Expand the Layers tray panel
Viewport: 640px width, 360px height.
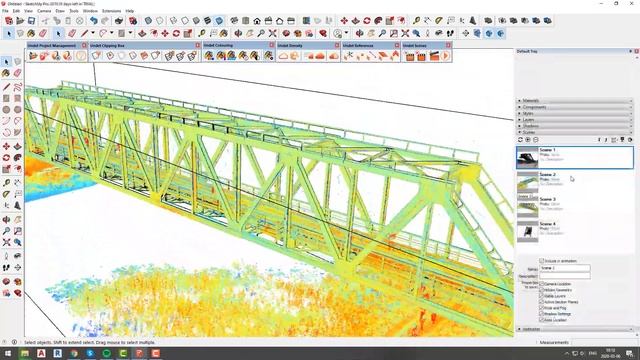point(575,120)
